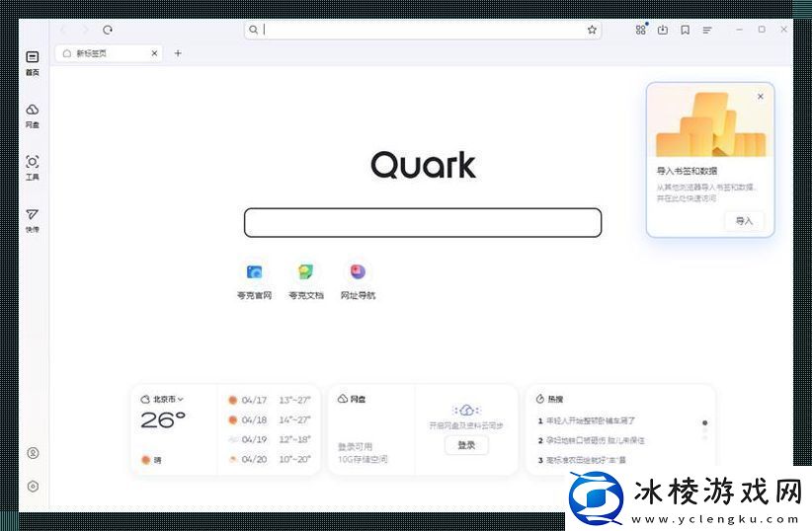Click the user account icon in sidebar

click(33, 453)
